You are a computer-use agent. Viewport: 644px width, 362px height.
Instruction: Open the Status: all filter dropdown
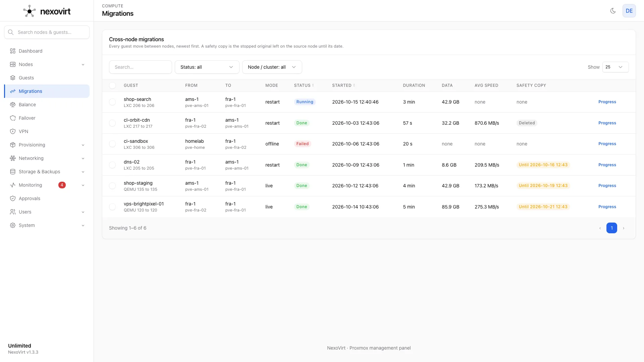click(207, 67)
